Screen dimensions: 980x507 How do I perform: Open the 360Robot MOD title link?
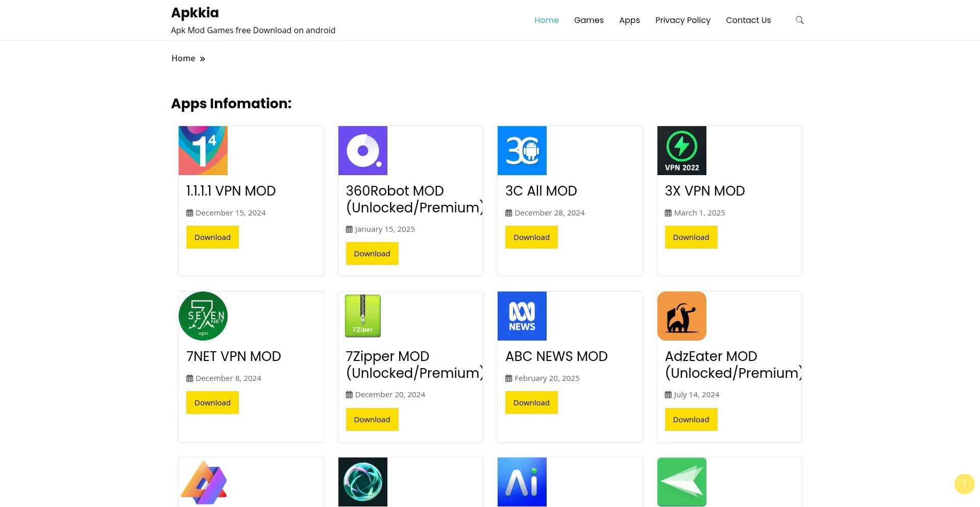point(414,199)
